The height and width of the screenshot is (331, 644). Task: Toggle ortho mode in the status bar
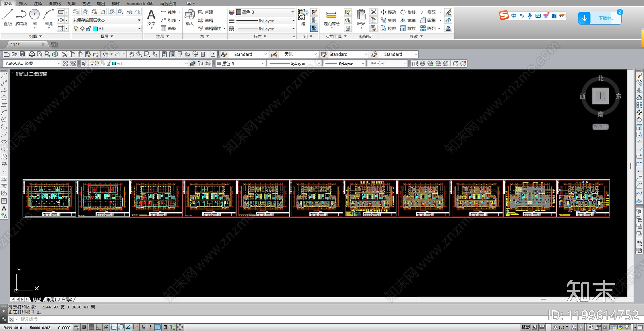pos(99,327)
